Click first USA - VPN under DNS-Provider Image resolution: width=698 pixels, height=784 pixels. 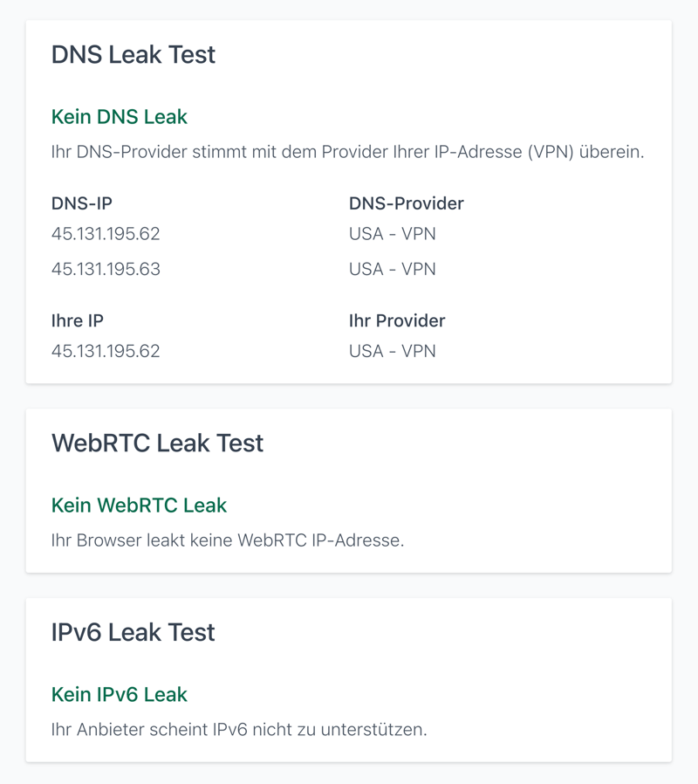[392, 234]
